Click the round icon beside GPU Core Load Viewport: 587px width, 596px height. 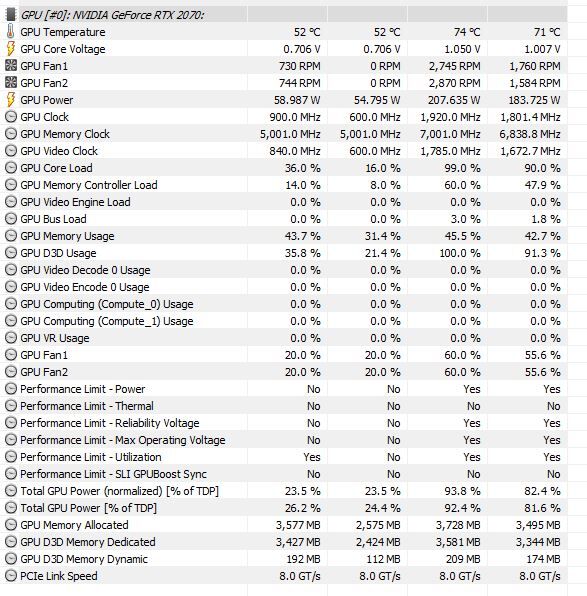(11, 168)
